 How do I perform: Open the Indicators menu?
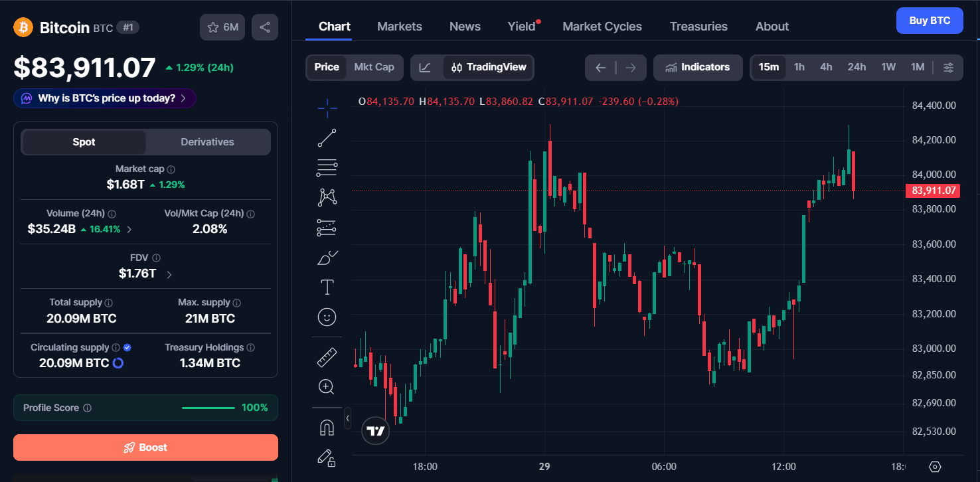pos(698,67)
